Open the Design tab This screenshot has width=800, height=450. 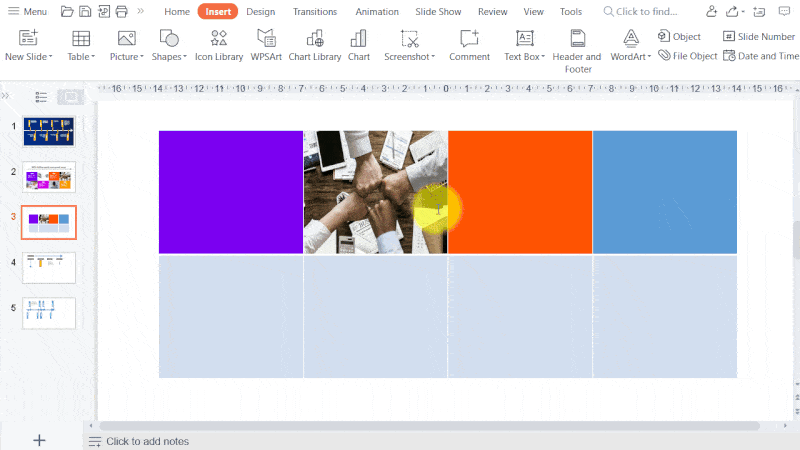[x=260, y=11]
